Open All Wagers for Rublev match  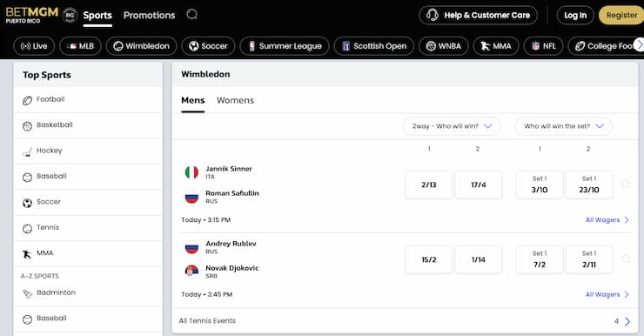[607, 294]
